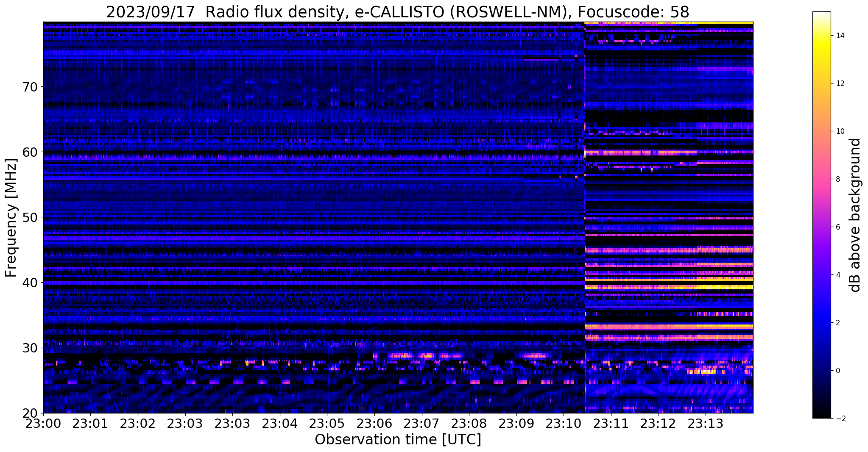Screen dimensions: 868x452
Task: Select the 23:00 time tick label
Action: [43, 423]
